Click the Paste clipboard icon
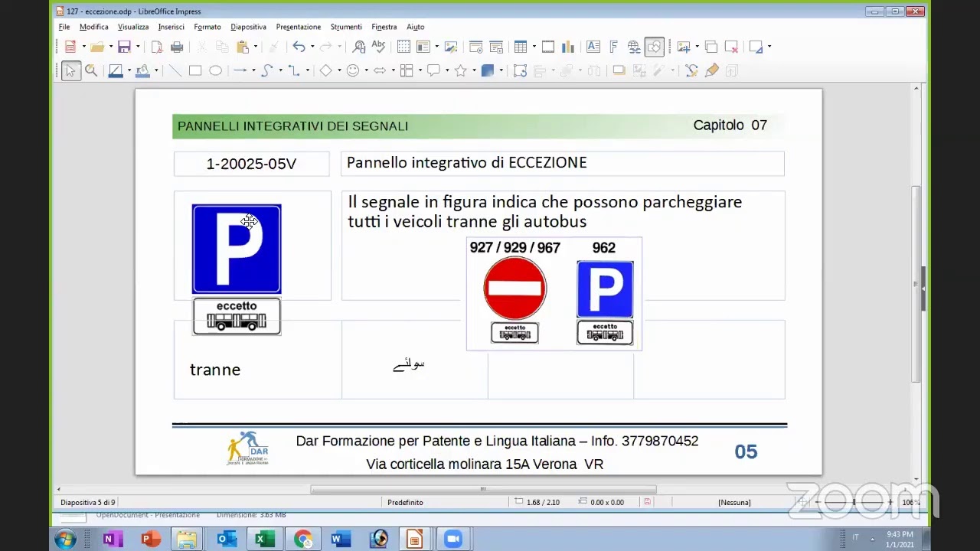This screenshot has height=551, width=980. pyautogui.click(x=243, y=47)
